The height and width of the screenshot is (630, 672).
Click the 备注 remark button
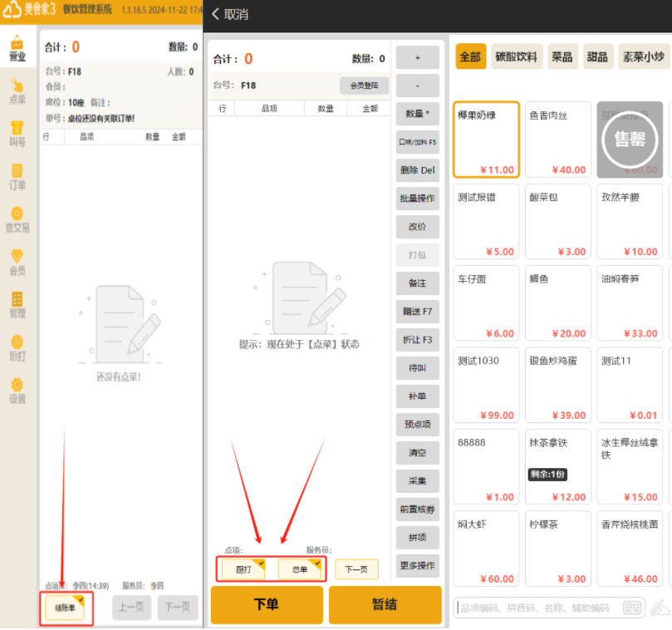(x=418, y=283)
